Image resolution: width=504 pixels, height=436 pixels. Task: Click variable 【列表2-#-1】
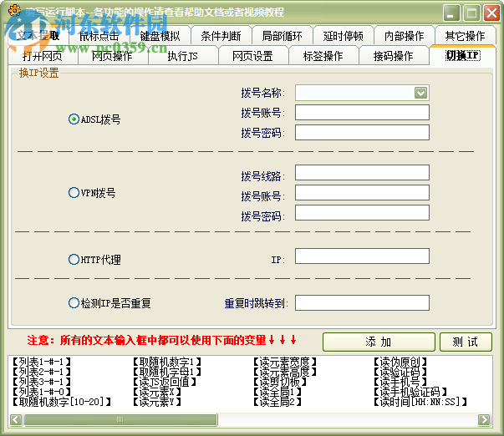pos(42,372)
